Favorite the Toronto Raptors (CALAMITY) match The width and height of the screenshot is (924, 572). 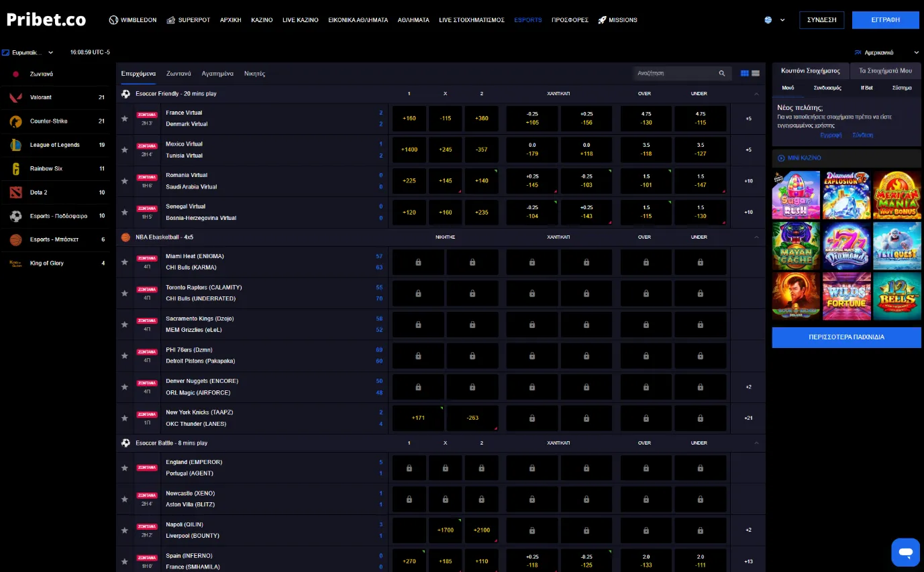pos(124,293)
